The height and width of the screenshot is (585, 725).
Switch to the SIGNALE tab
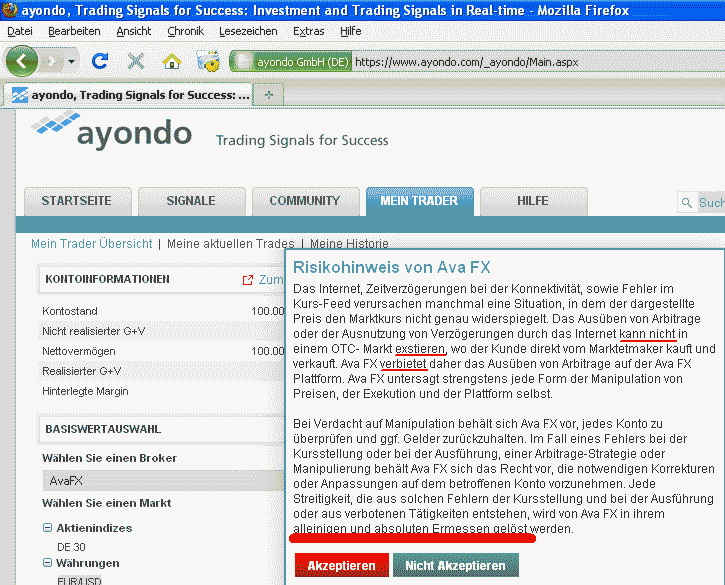pos(190,201)
